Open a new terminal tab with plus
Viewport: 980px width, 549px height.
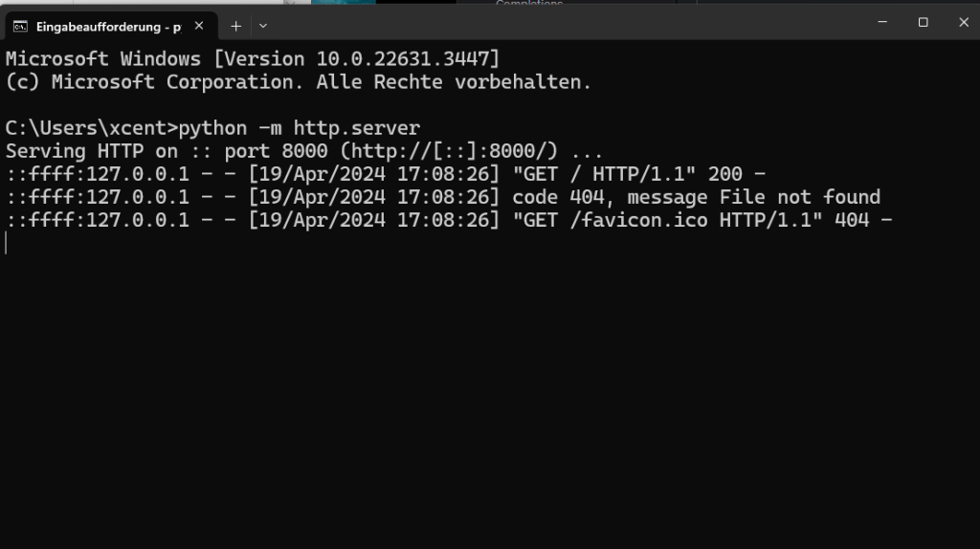pyautogui.click(x=235, y=26)
